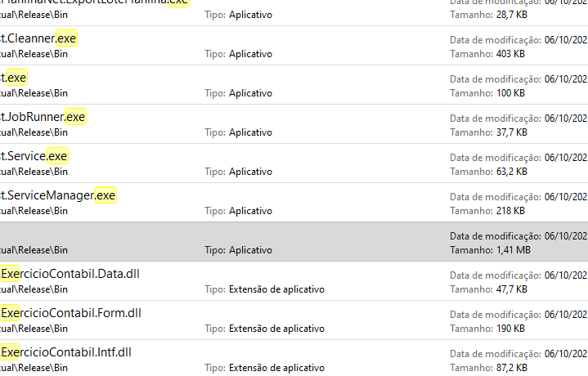The height and width of the screenshot is (376, 588).
Task: Select the Service.exe search result
Action: point(34,156)
